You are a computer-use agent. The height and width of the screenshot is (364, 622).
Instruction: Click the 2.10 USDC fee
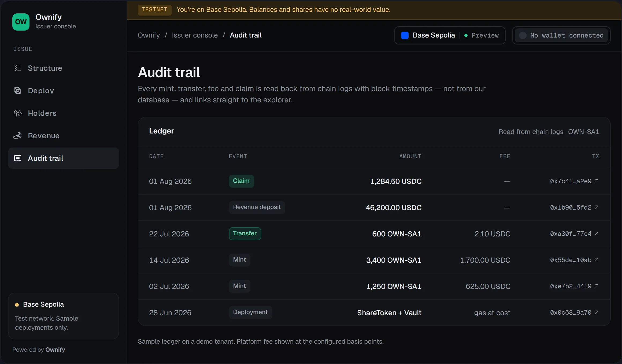pyautogui.click(x=493, y=234)
